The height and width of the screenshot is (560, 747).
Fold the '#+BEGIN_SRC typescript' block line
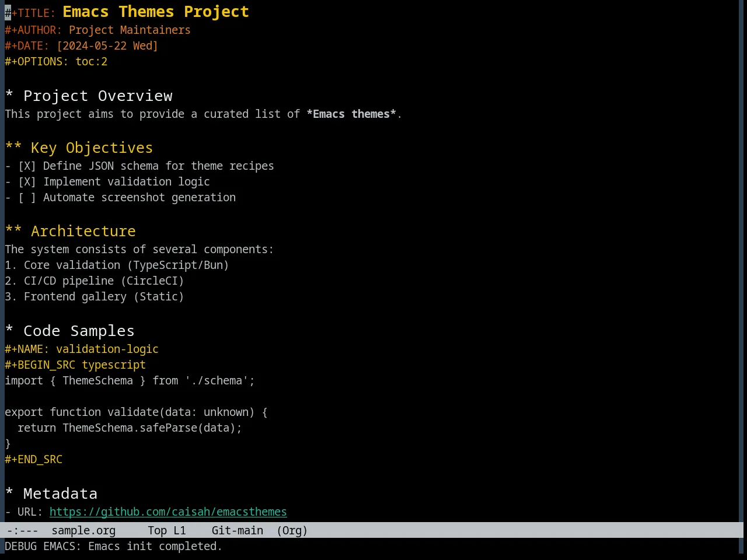point(75,365)
